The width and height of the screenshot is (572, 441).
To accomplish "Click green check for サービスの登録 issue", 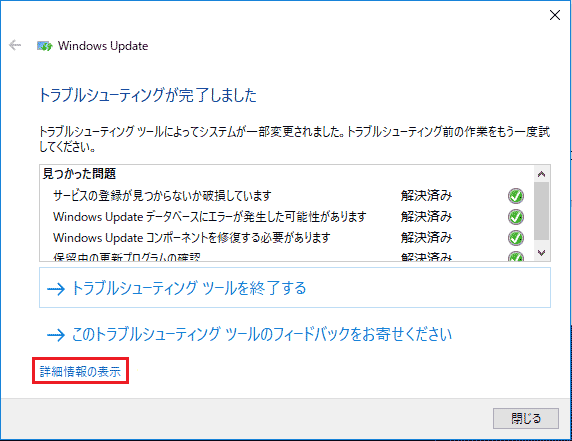I will [x=516, y=196].
